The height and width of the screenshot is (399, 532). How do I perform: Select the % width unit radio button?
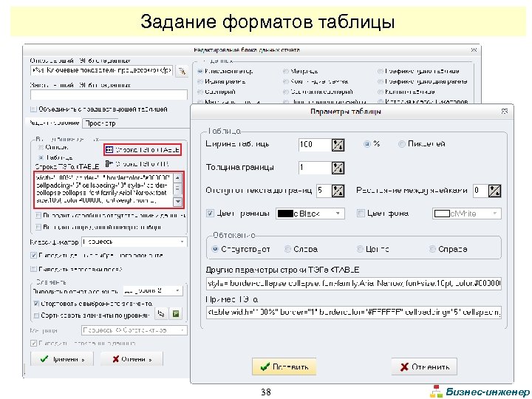[366, 144]
